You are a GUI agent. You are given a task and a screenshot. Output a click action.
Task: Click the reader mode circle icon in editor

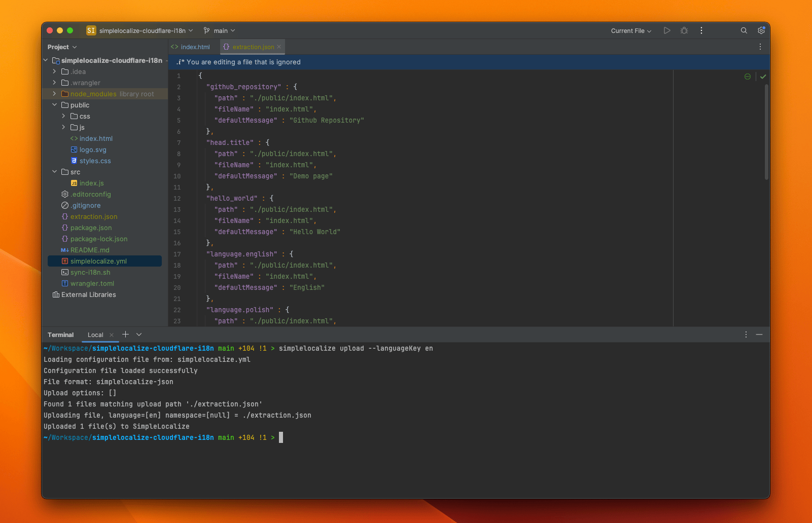748,77
